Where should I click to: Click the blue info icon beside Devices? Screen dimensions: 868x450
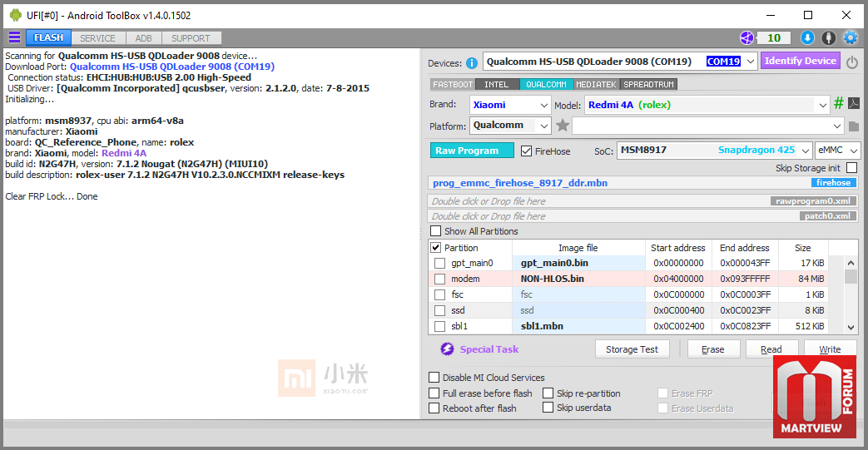pyautogui.click(x=472, y=63)
